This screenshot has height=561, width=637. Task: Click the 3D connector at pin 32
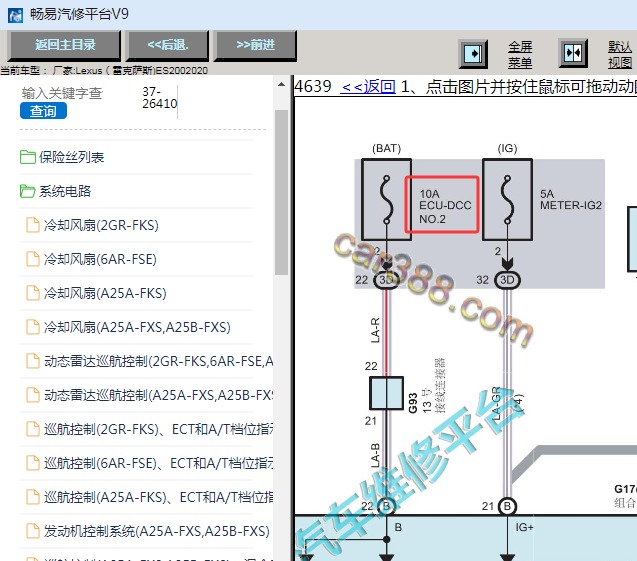click(507, 280)
